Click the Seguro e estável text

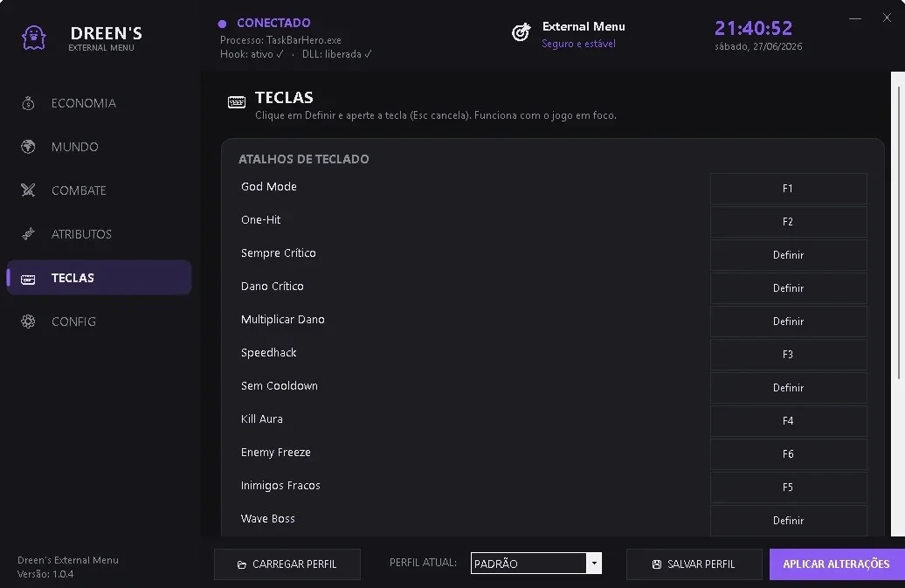point(578,44)
